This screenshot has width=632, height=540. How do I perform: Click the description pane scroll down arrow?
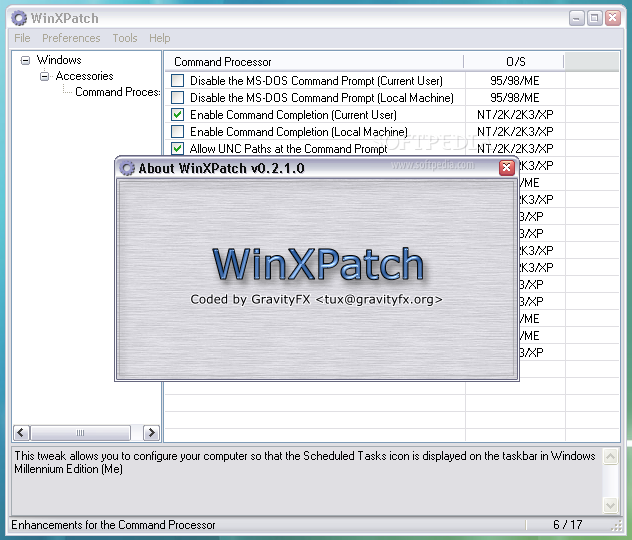[610, 505]
